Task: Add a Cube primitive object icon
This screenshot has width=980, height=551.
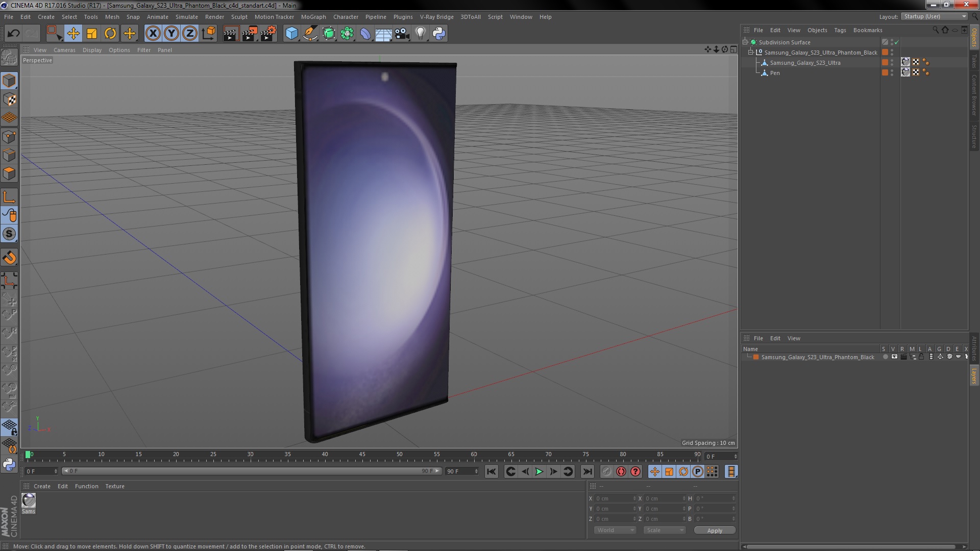Action: [291, 34]
